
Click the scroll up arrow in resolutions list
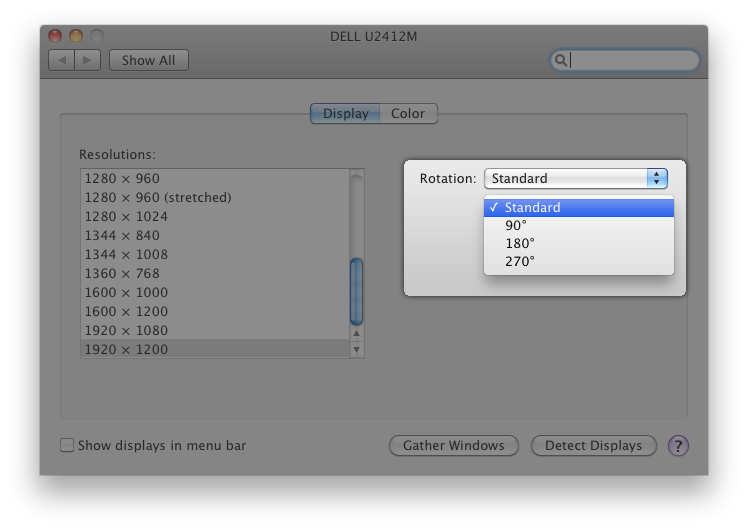[x=356, y=333]
